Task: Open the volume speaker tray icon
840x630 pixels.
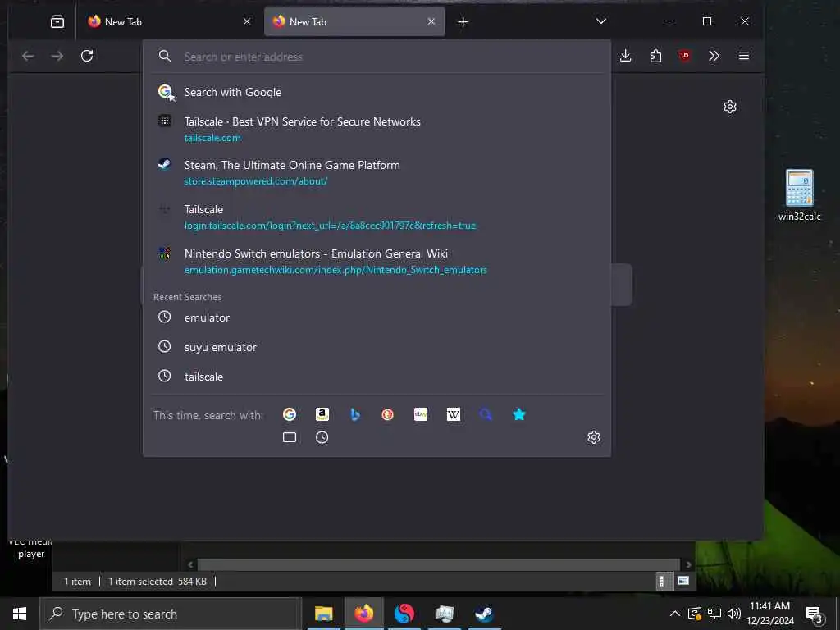Action: (734, 614)
